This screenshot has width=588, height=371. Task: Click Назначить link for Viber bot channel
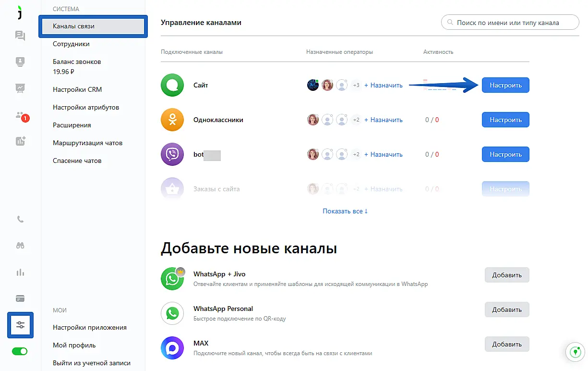pos(384,155)
